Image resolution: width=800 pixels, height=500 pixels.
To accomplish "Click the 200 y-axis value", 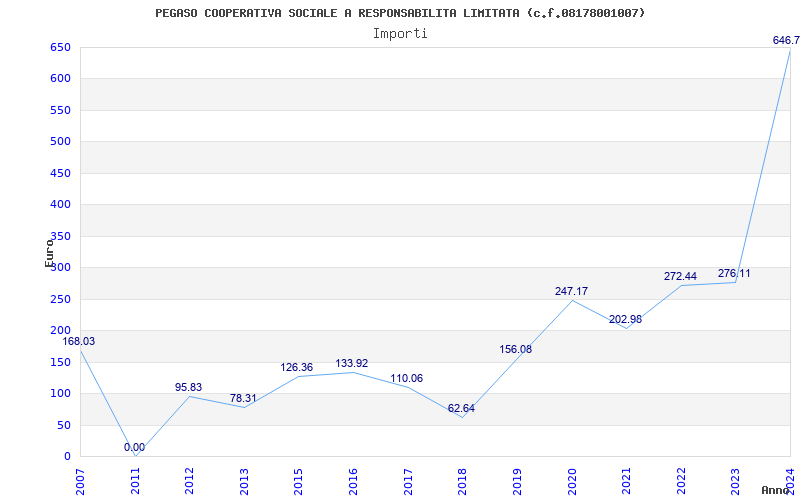I will [60, 331].
